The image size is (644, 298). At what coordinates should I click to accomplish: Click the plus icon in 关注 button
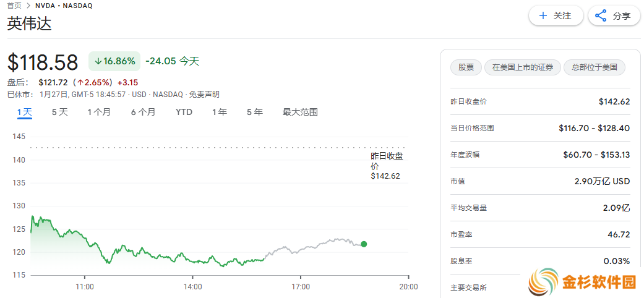[543, 16]
